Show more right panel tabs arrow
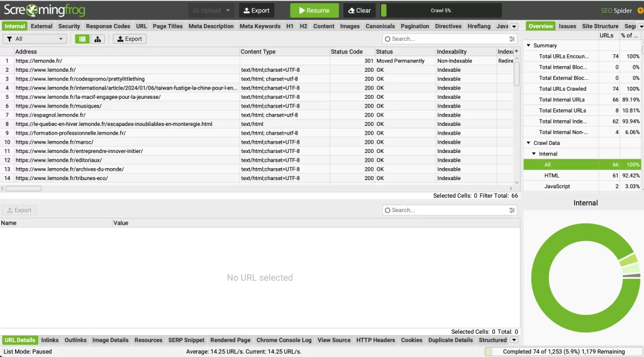Viewport: 644px width, 357px height. (641, 26)
